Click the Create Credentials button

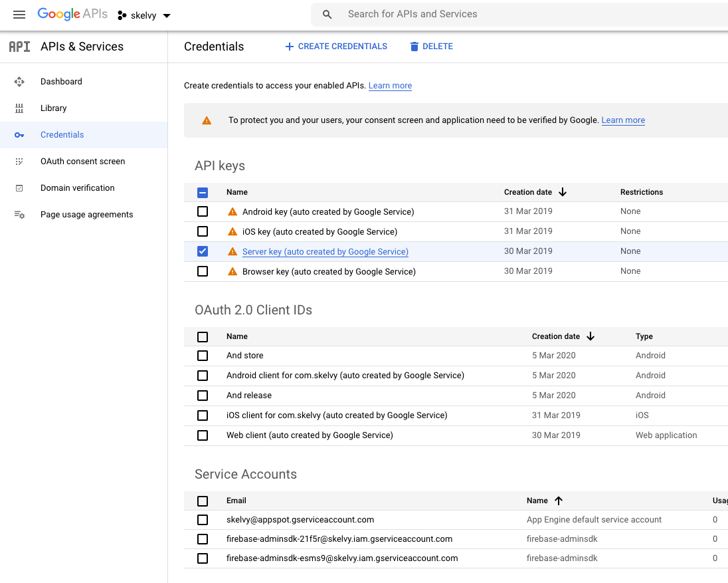click(336, 47)
